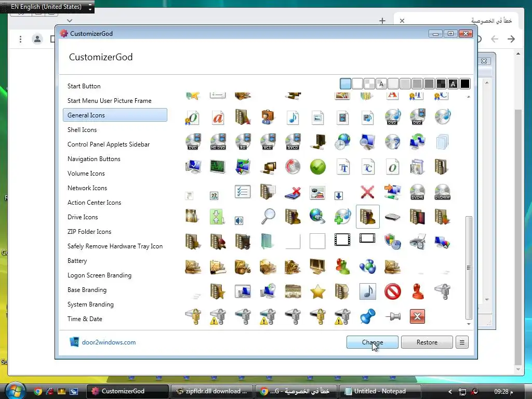Switch to Untitled - Notepad taskbar button

(379, 391)
